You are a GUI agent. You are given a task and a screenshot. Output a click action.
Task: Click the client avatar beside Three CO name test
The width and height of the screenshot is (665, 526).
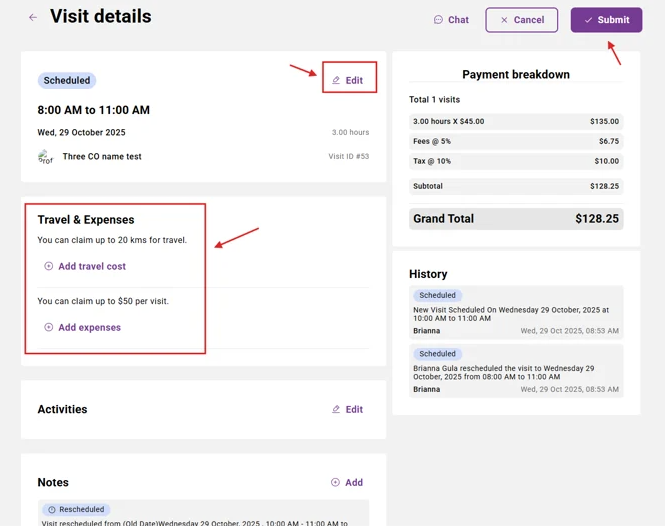45,157
